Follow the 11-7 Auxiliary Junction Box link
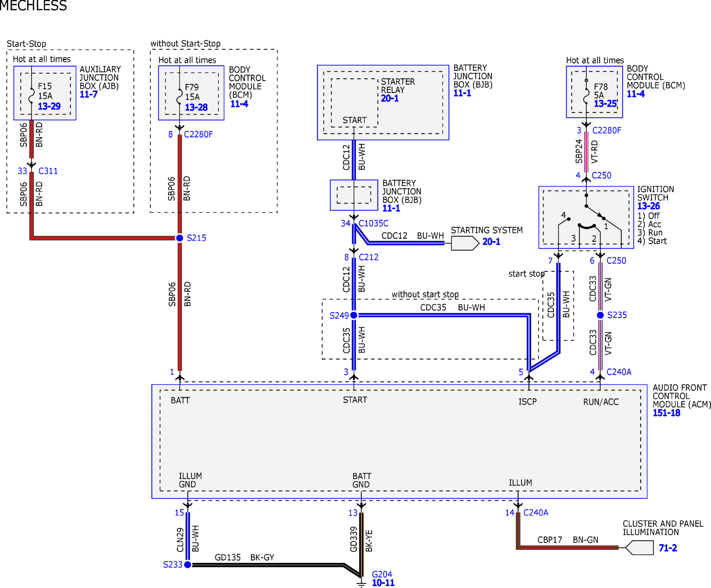 (88, 94)
